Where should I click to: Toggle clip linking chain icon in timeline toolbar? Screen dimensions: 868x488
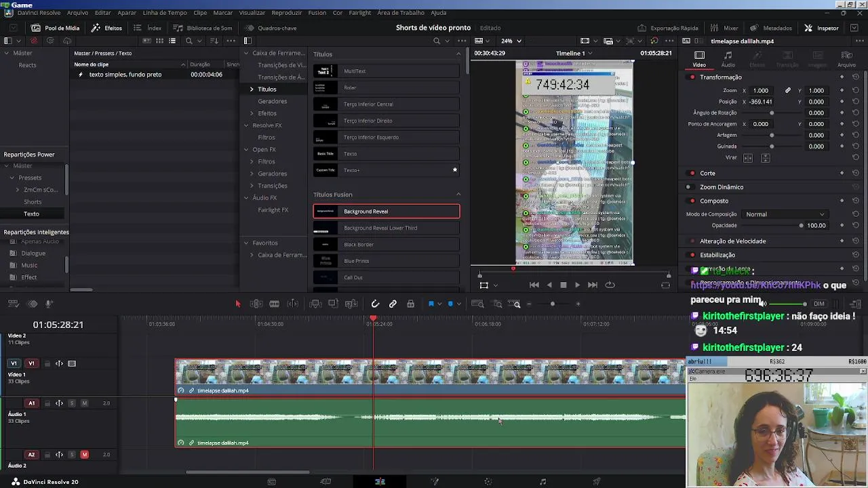click(x=393, y=304)
